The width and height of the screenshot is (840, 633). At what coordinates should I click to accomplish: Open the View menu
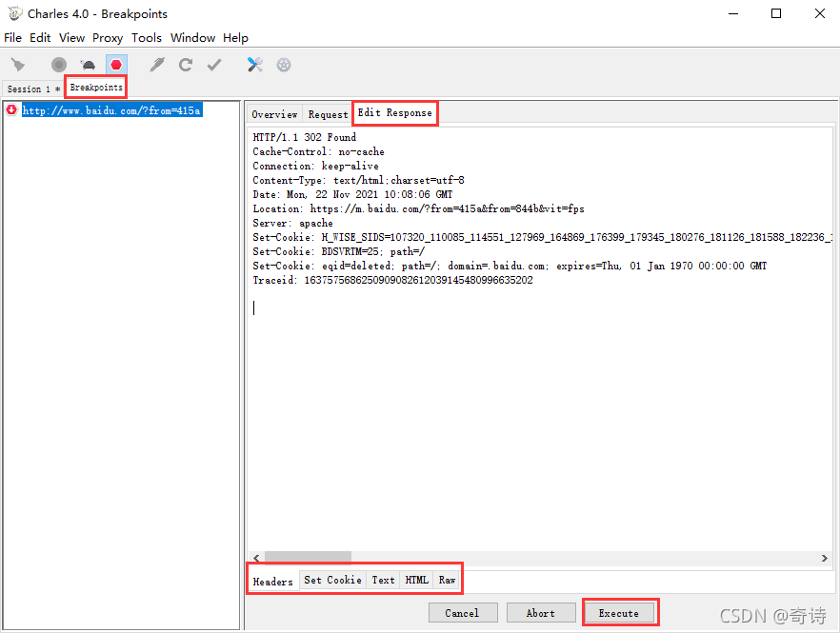[x=71, y=37]
